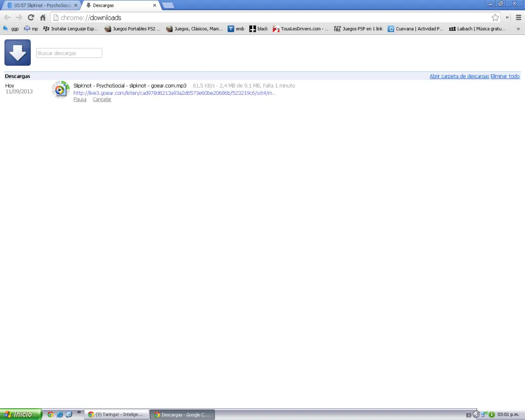Cancel the SlipKnot download
The image size is (525, 420).
point(102,99)
